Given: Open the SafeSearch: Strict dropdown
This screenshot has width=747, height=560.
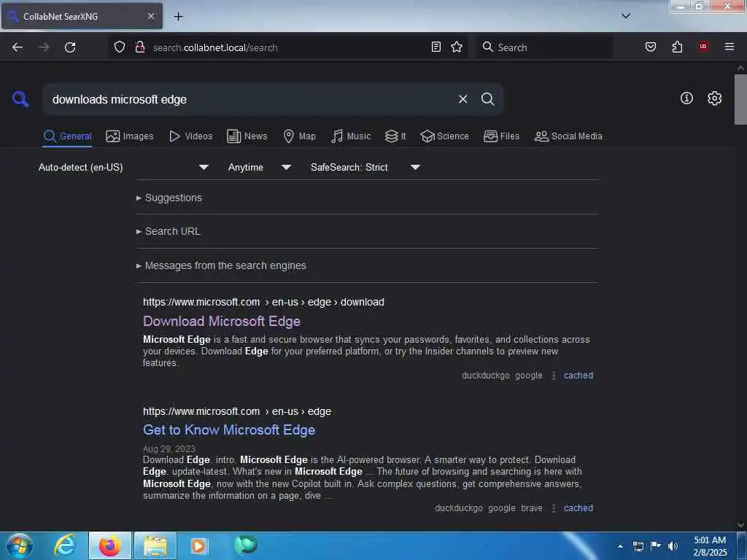Looking at the screenshot, I should (365, 167).
